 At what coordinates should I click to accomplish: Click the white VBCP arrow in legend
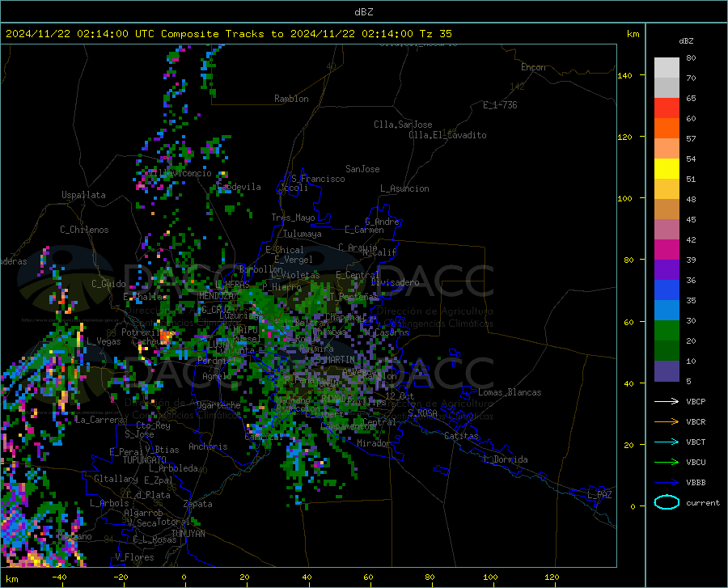667,401
